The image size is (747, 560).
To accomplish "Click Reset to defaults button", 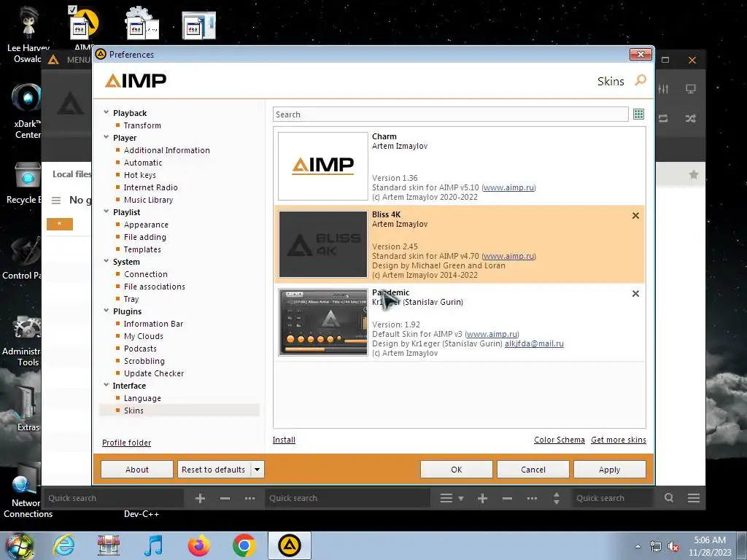I will pos(214,470).
